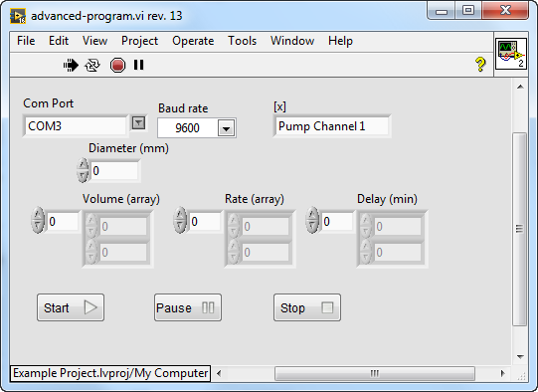Open the Tools menu
Screen dimensions: 538x392
point(243,41)
